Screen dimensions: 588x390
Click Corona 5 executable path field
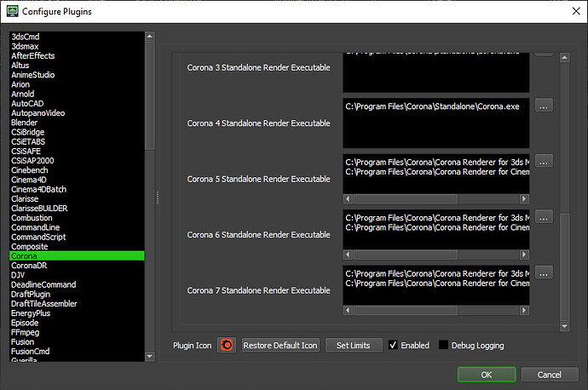436,174
